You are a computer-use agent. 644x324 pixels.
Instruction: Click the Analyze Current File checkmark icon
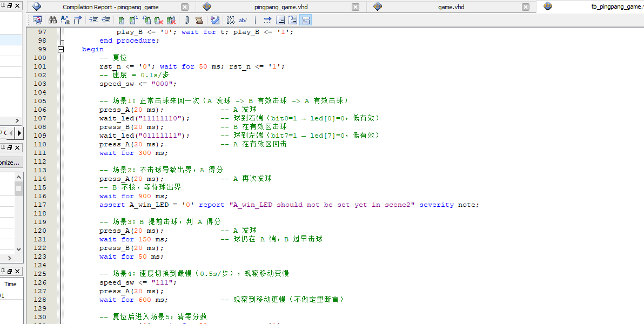(x=215, y=20)
